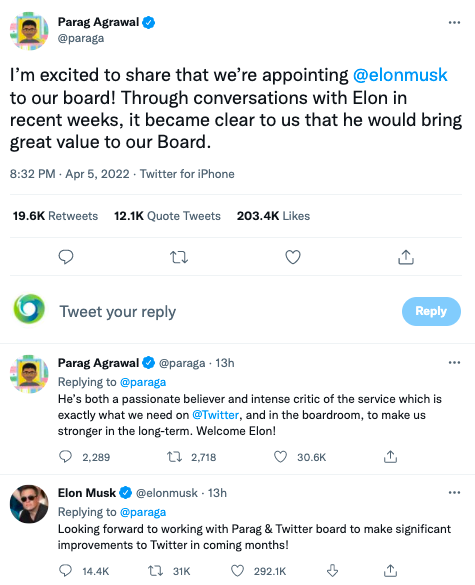
Task: Click the blue Reply button
Action: (x=431, y=311)
